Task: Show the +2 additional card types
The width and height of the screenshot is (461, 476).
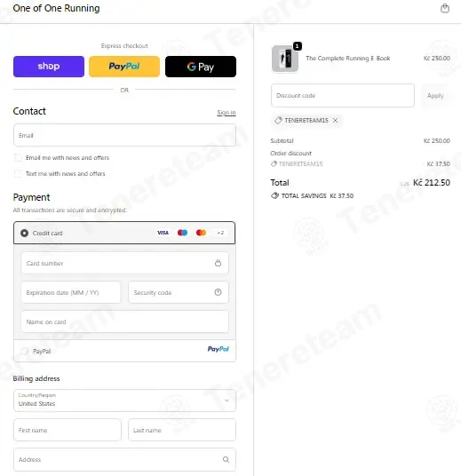Action: pos(220,233)
